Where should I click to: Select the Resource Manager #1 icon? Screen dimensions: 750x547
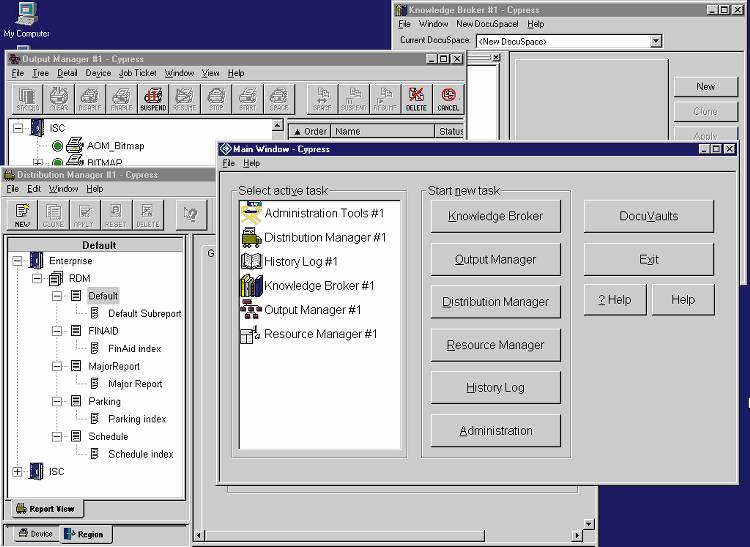(250, 334)
